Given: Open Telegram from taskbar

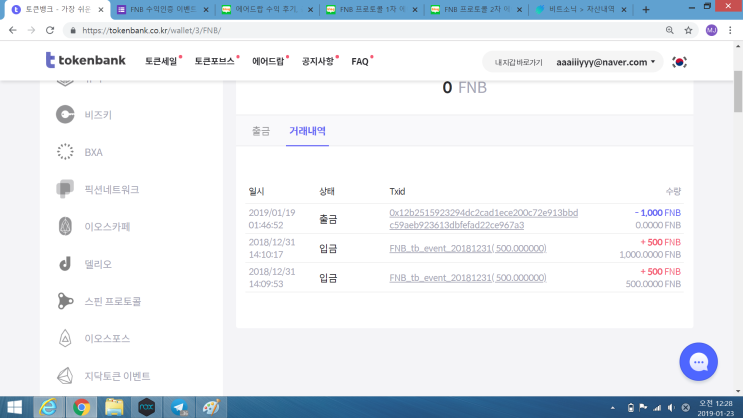Looking at the screenshot, I should (x=179, y=407).
